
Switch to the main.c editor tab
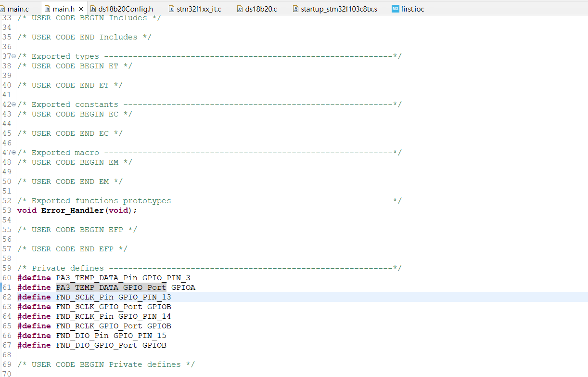click(17, 9)
